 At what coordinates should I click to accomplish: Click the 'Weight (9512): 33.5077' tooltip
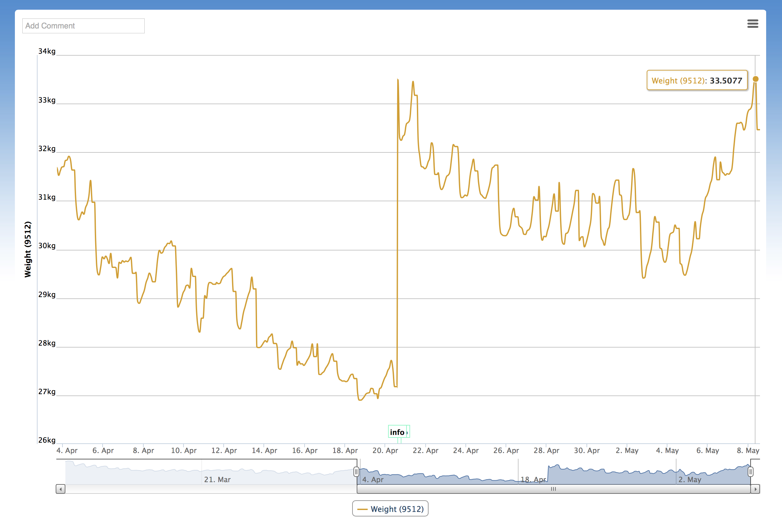pyautogui.click(x=697, y=80)
